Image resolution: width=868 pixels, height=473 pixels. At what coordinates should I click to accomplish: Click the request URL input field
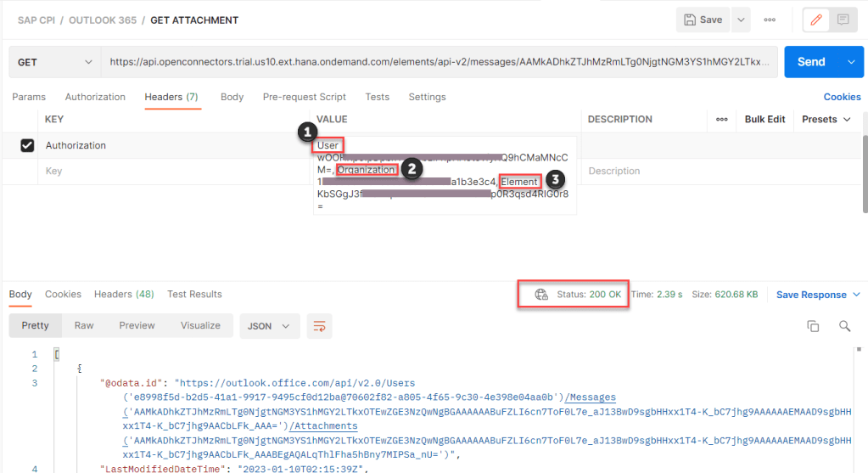coord(440,62)
